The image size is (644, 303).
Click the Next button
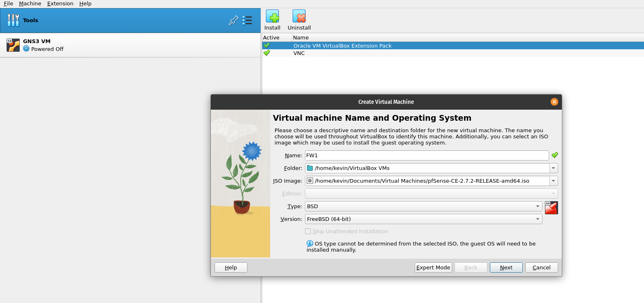[506, 267]
